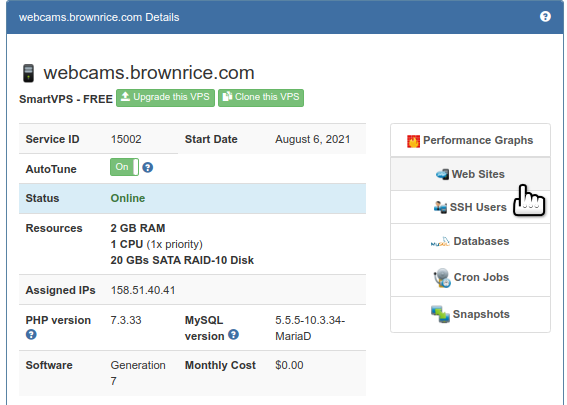Click the MySQL version 5.5.5-10.3.34-MariaD value
This screenshot has width=567, height=405.
(x=310, y=328)
